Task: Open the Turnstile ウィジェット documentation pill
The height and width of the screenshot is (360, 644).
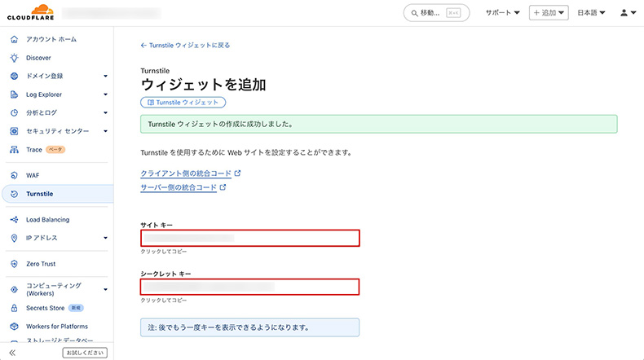Action: pyautogui.click(x=183, y=102)
